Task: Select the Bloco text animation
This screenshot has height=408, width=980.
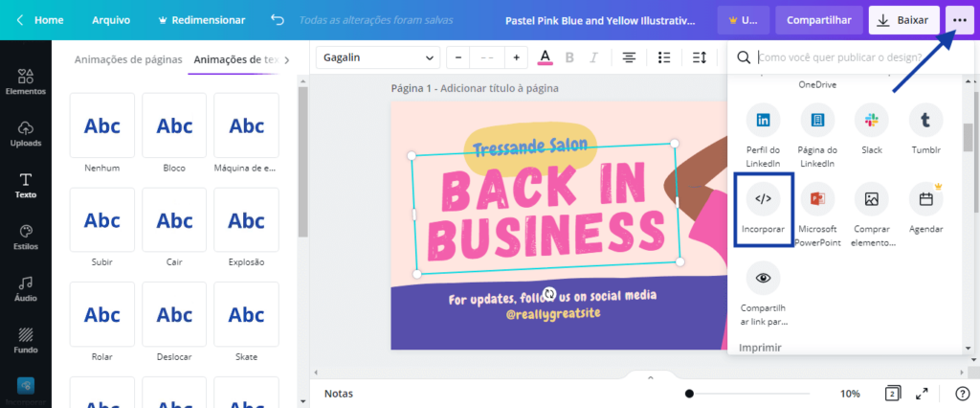Action: [x=174, y=133]
